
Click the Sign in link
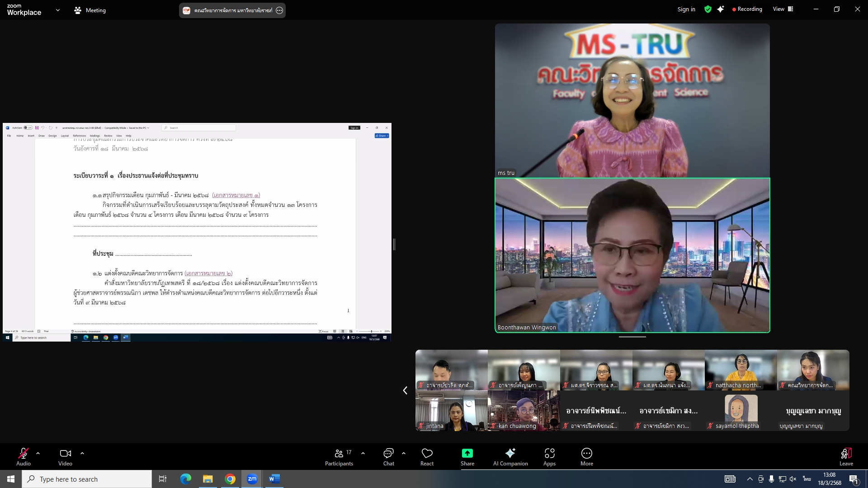click(x=686, y=9)
